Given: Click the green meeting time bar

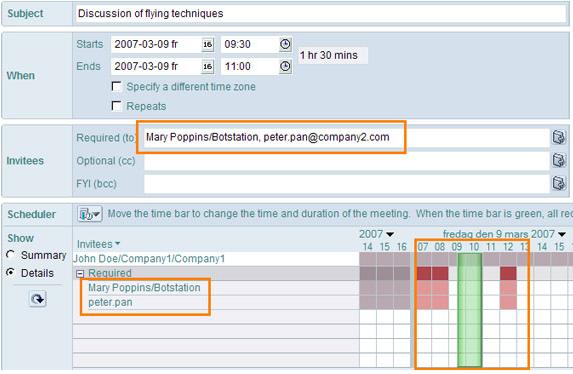Looking at the screenshot, I should pos(470,310).
